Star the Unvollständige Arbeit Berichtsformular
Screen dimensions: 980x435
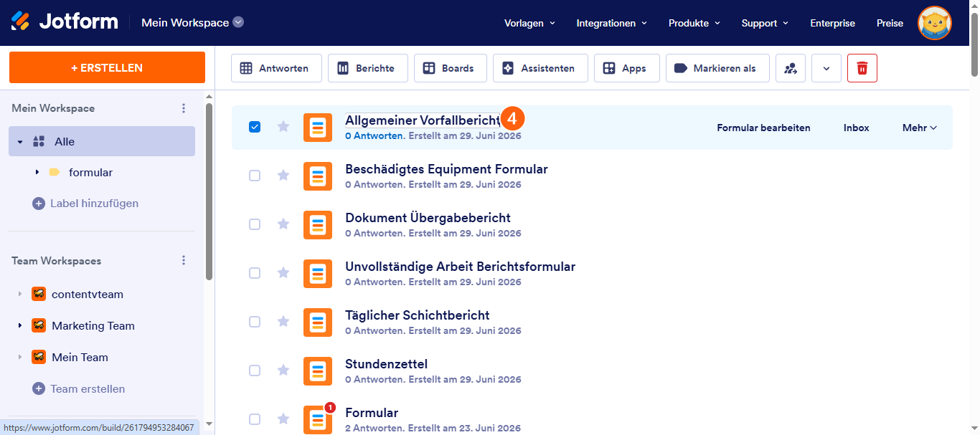coord(283,273)
